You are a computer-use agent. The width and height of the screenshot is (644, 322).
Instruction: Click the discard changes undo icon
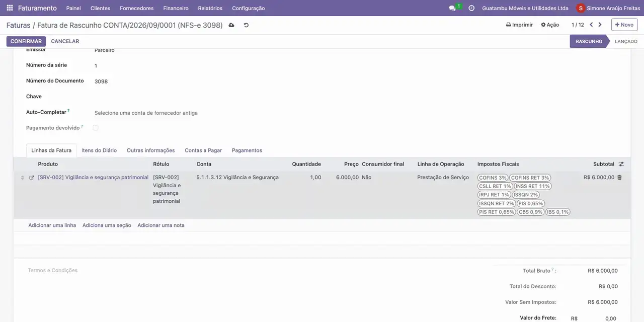(246, 25)
